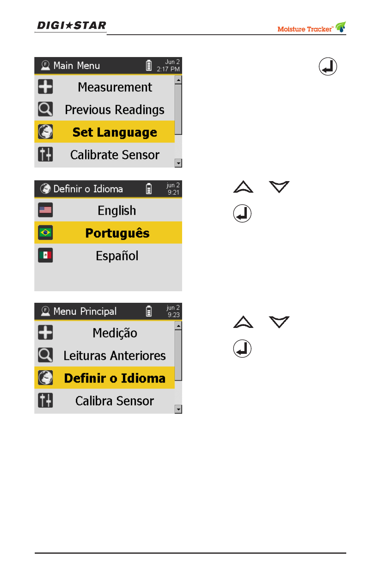Viewport: 381px width, 588px height.
Task: Choose the English language option
Action: (108, 210)
